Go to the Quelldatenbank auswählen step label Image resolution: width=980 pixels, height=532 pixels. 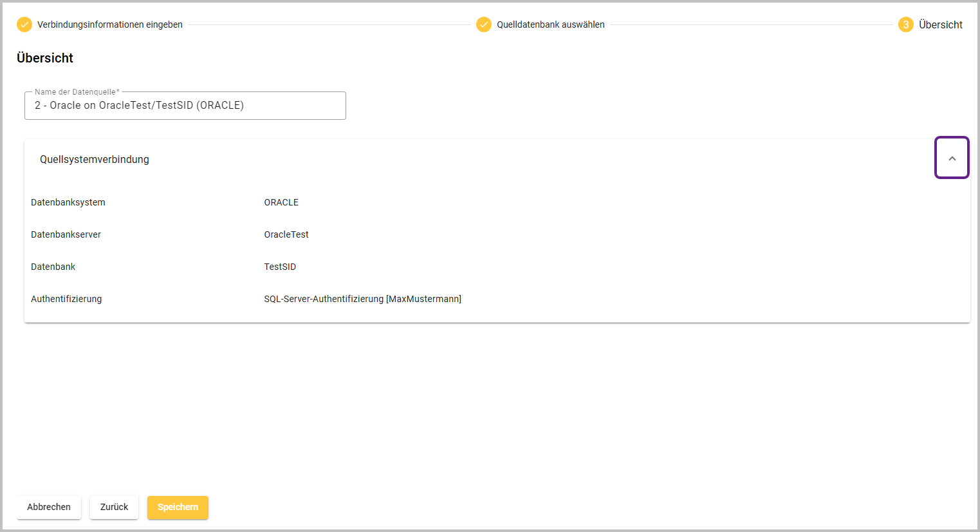click(x=550, y=24)
